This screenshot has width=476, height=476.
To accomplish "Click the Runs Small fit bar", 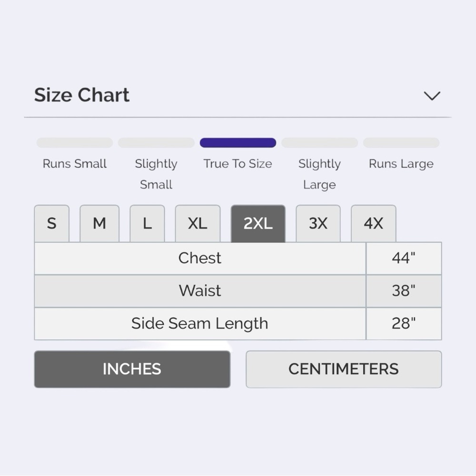I will pos(75,143).
